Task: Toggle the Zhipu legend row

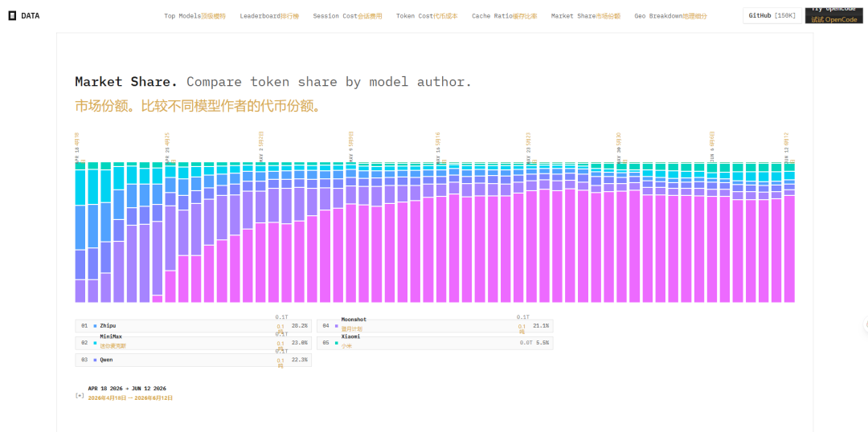Action: [193, 326]
